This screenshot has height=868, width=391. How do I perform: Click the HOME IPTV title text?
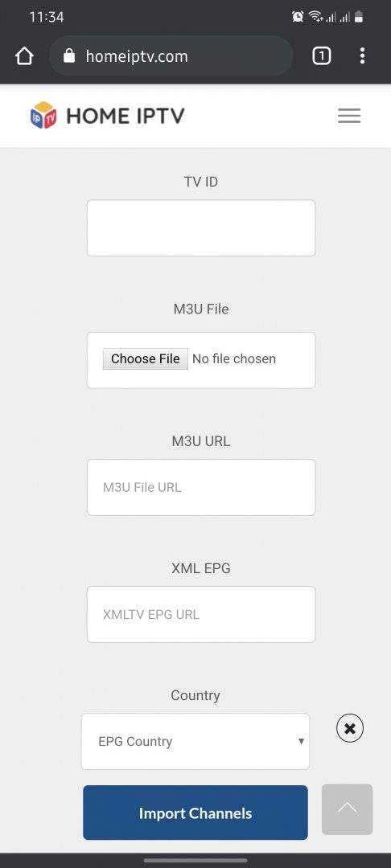tap(126, 117)
